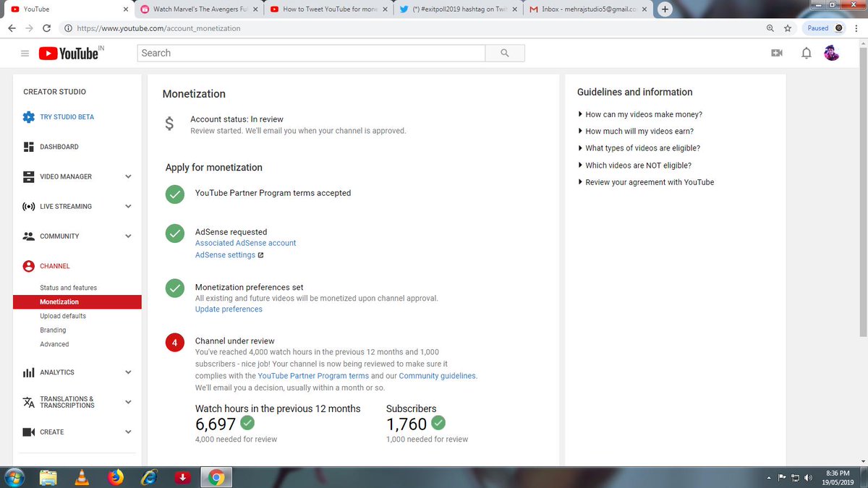
Task: Click the search magnifier button
Action: [505, 53]
